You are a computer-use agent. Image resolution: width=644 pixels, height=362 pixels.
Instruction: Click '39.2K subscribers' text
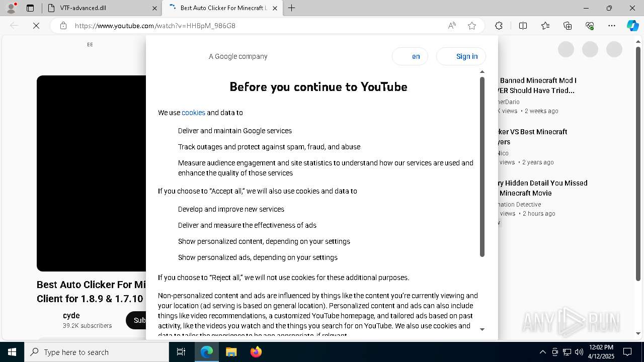point(88,326)
